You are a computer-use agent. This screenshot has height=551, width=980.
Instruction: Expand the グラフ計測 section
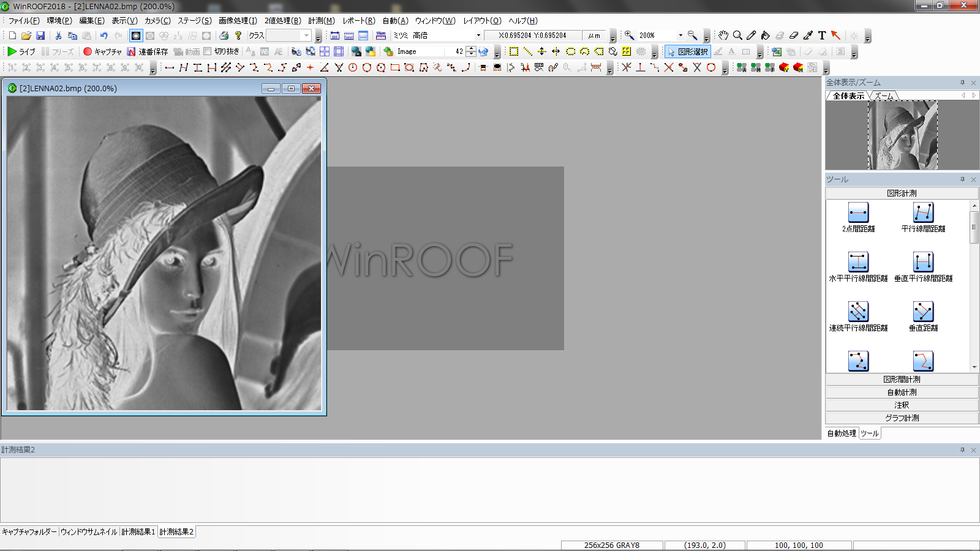[902, 418]
